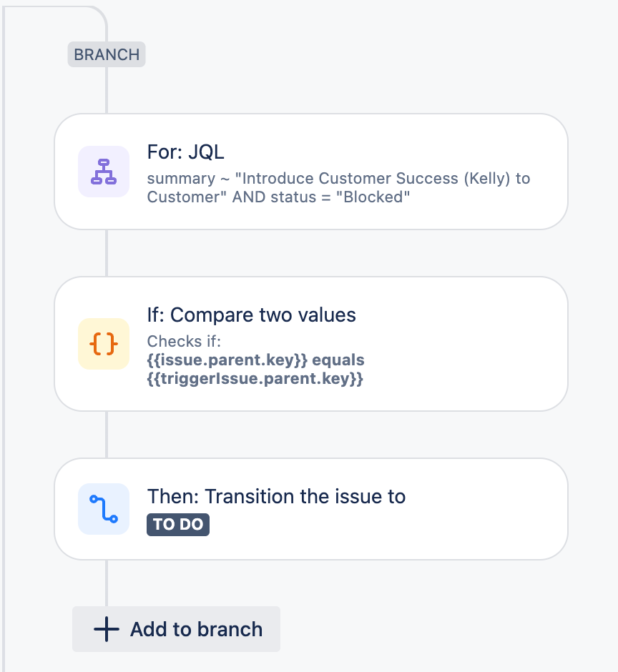Image resolution: width=618 pixels, height=672 pixels.
Task: Select the If: Compare two values heading
Action: (x=251, y=315)
